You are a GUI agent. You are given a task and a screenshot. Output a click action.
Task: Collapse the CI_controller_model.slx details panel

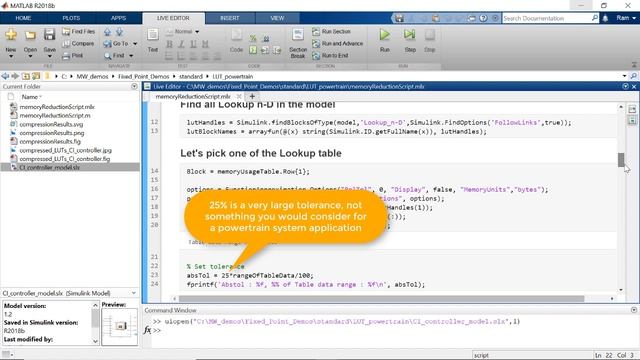tap(134, 293)
